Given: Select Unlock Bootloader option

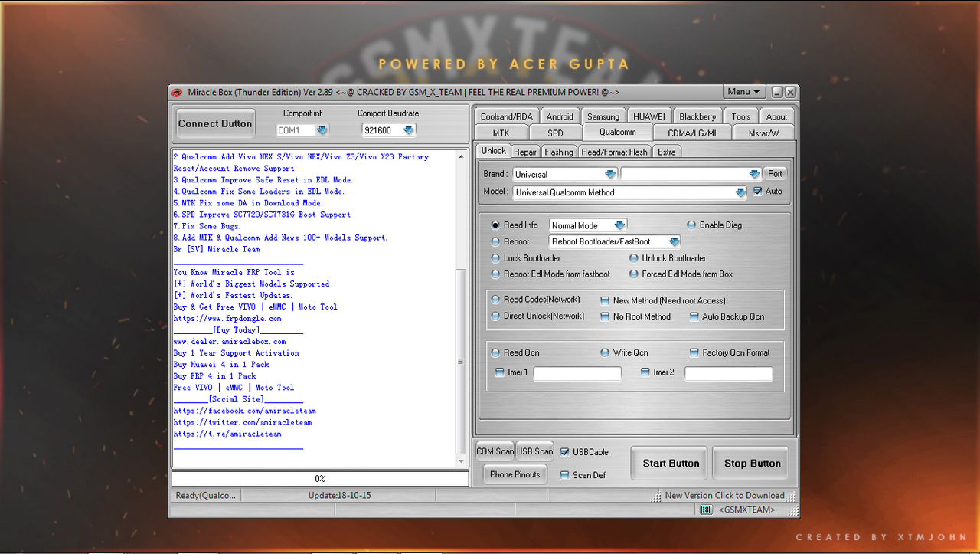Looking at the screenshot, I should [634, 258].
